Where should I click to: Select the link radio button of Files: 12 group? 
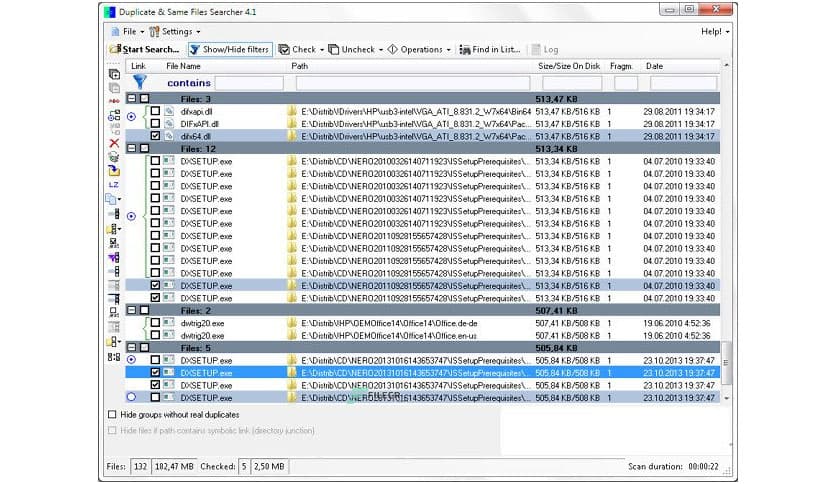point(131,216)
